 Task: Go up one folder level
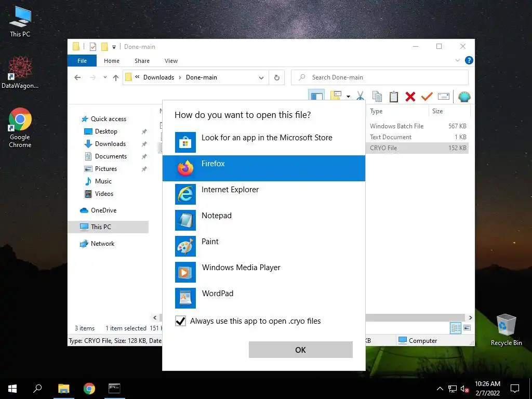[116, 78]
